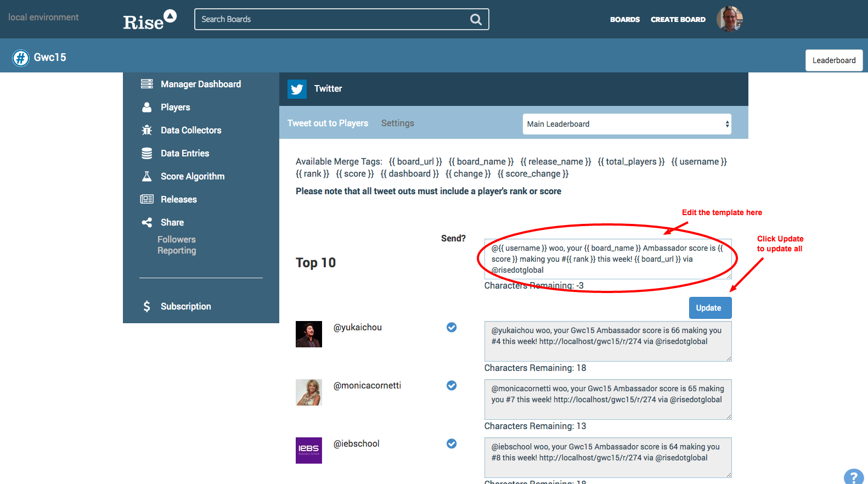Click the Twitter bird icon
The width and height of the screenshot is (868, 484).
(x=297, y=89)
